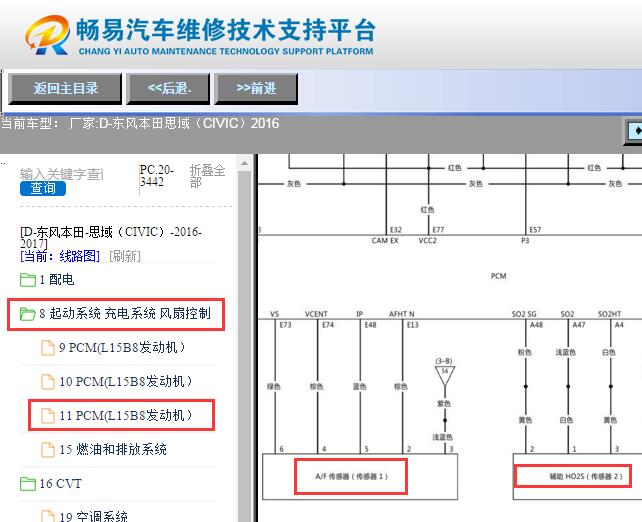The width and height of the screenshot is (642, 522).
Task: Click document icon beside 11 PCM
Action: click(x=48, y=416)
